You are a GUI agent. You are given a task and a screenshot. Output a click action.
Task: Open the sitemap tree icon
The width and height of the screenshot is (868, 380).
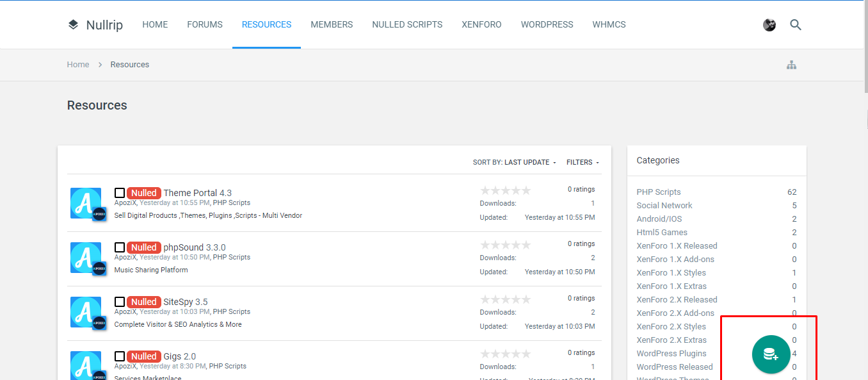click(x=792, y=65)
